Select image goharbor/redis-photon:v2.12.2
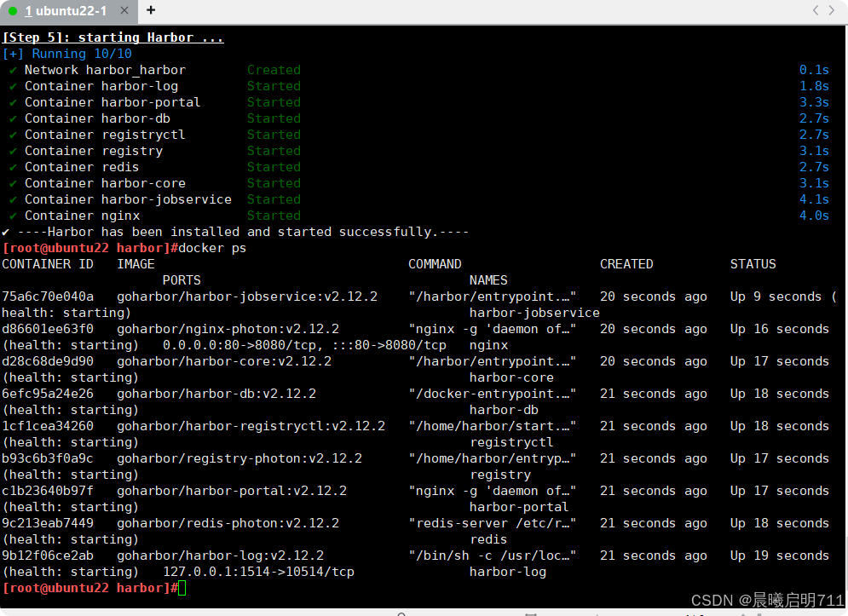 point(228,523)
